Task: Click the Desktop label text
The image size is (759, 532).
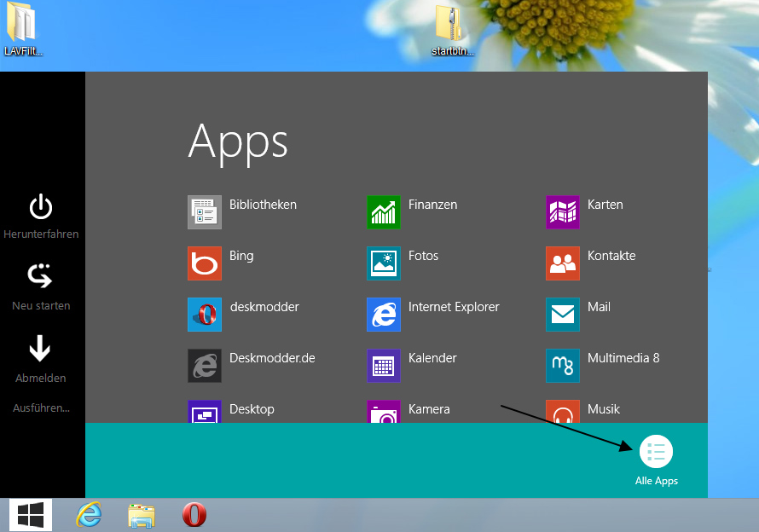Action: tap(252, 409)
